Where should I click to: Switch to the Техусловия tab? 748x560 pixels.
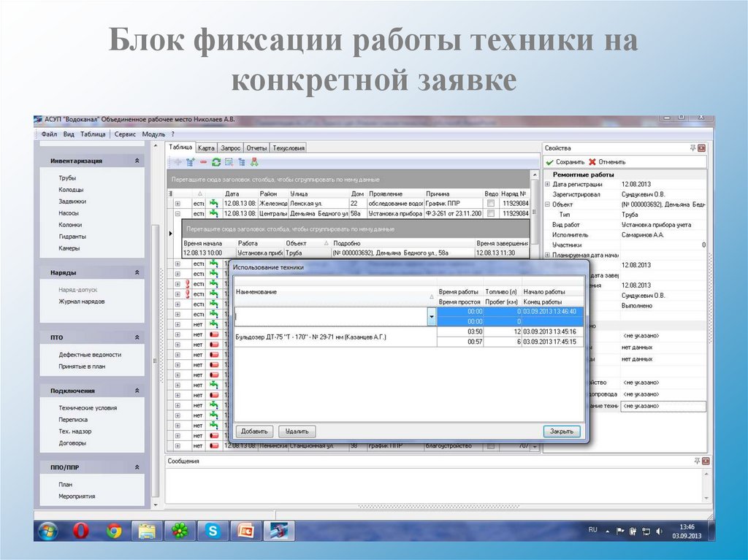[288, 148]
